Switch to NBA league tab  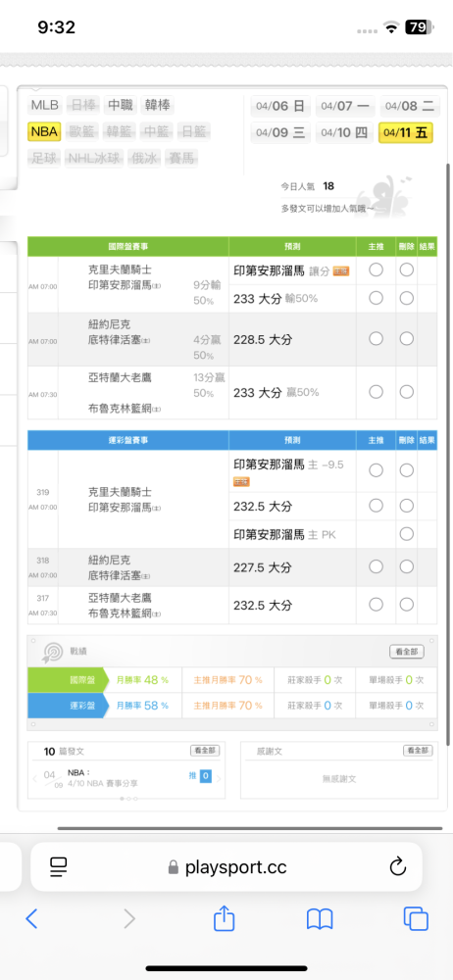click(44, 132)
